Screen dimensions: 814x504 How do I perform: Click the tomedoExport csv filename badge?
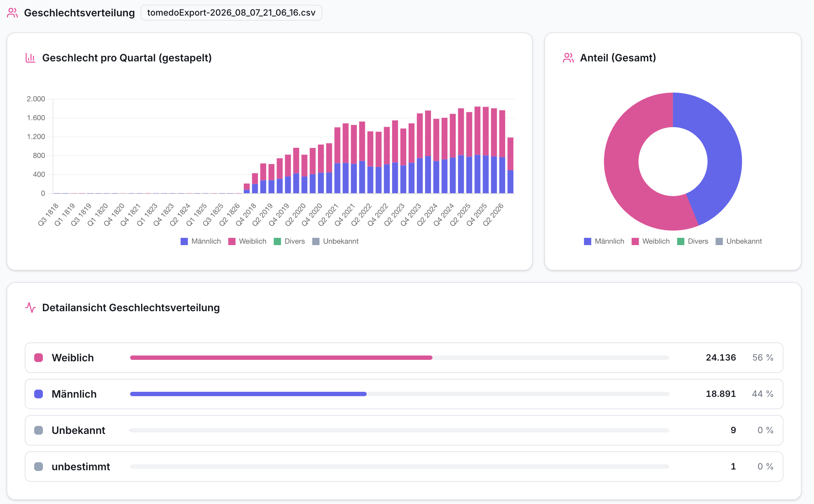(x=231, y=13)
